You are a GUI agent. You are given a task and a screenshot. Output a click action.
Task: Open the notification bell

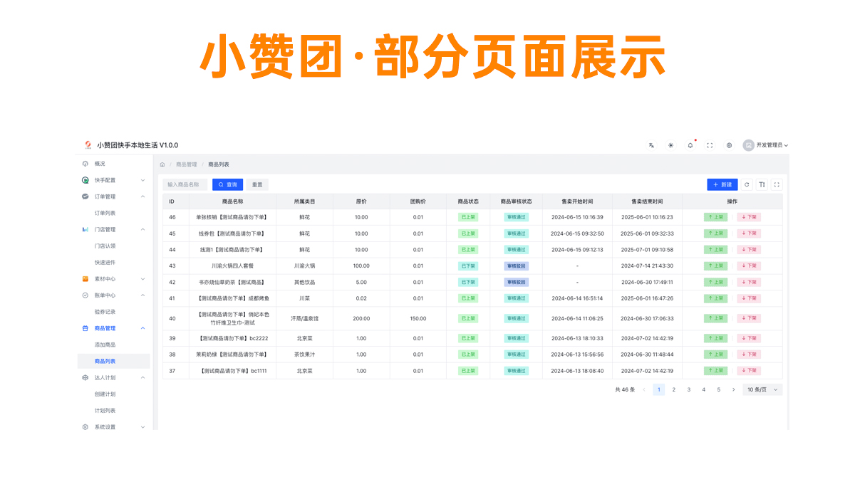(690, 145)
